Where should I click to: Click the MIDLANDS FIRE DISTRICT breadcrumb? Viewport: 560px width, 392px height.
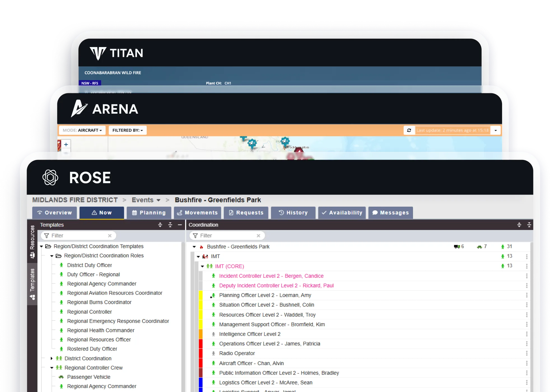click(x=75, y=200)
